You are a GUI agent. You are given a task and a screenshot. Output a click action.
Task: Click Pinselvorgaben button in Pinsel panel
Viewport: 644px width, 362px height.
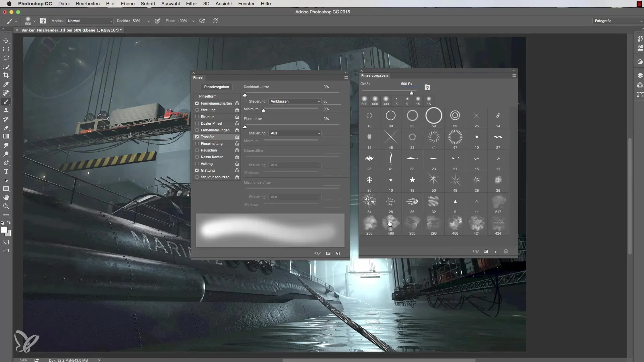pos(216,87)
